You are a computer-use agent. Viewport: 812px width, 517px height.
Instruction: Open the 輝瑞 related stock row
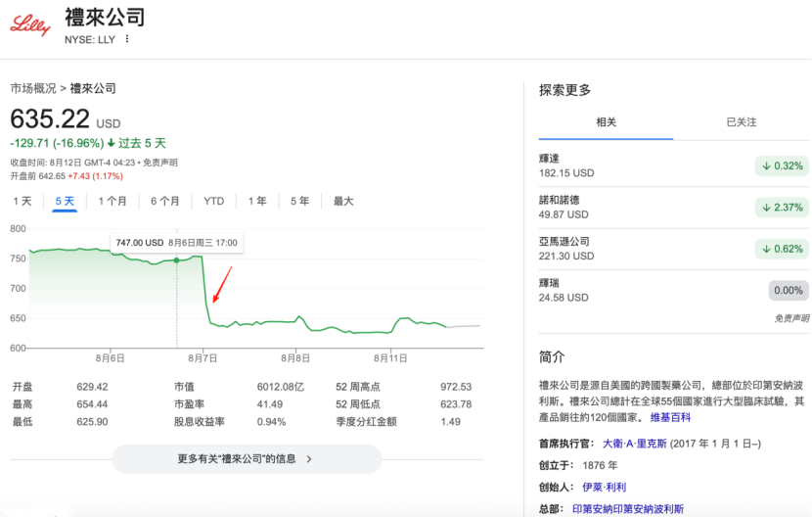point(673,291)
